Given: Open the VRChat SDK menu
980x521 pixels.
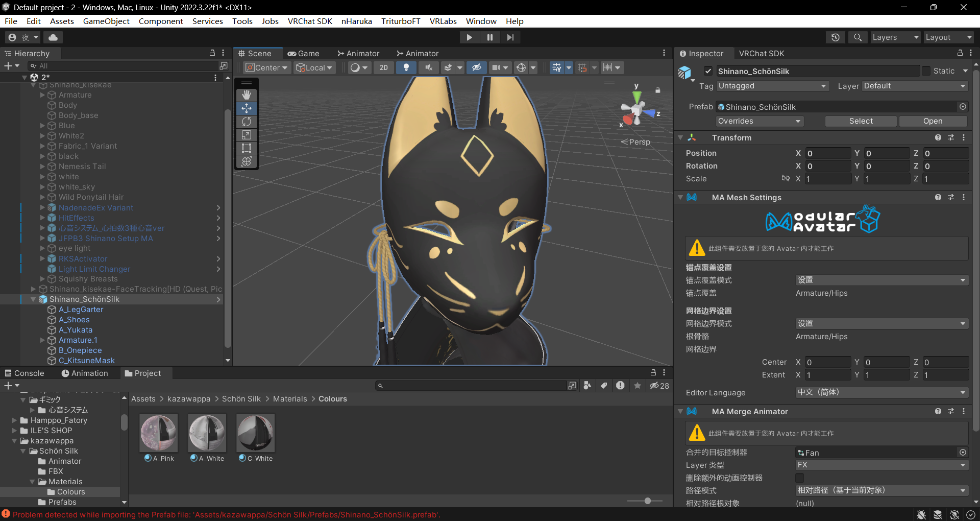Looking at the screenshot, I should pyautogui.click(x=310, y=21).
